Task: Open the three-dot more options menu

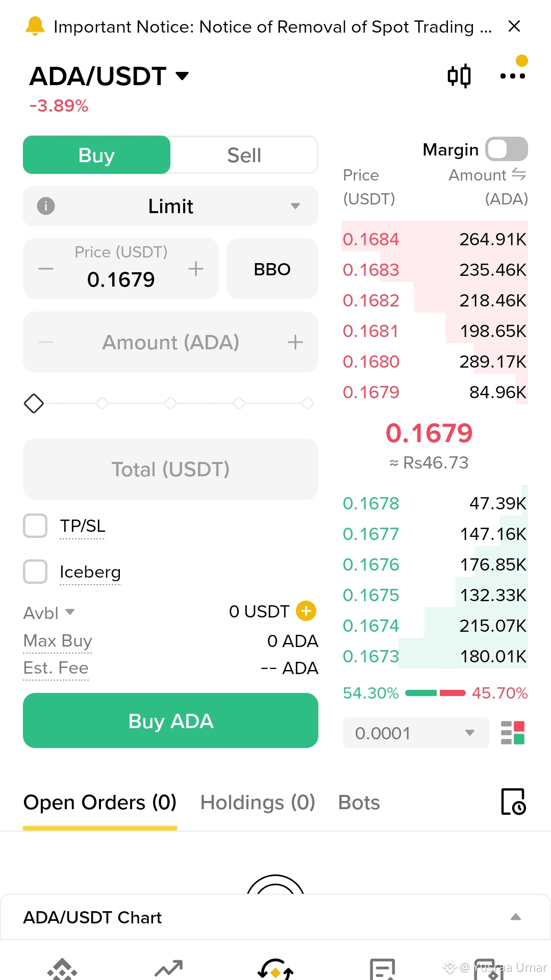Action: (512, 76)
